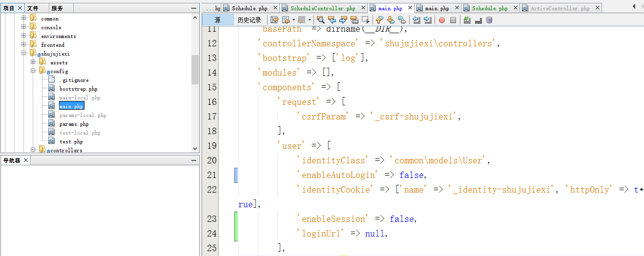Toggle highlight search in the editor toolbar
This screenshot has height=256, width=644.
pyautogui.click(x=354, y=20)
